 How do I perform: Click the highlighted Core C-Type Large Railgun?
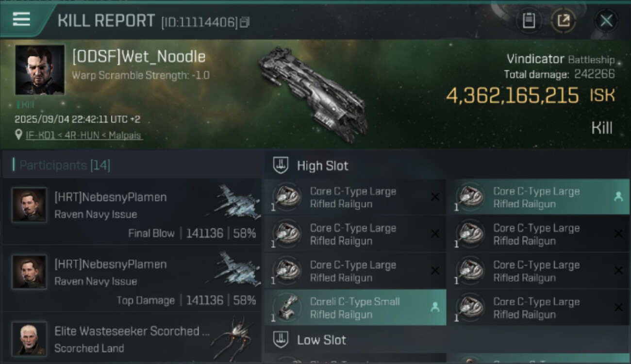point(536,197)
